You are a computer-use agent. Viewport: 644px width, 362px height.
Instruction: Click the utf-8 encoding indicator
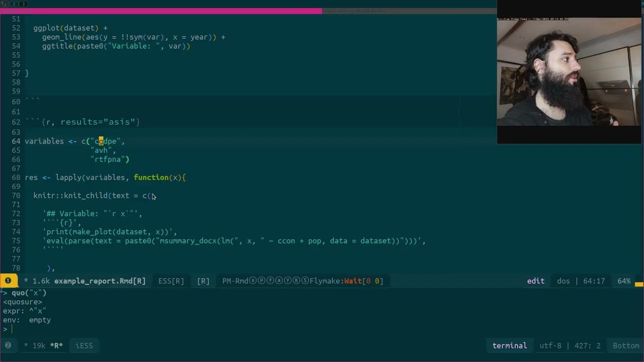coord(550,345)
